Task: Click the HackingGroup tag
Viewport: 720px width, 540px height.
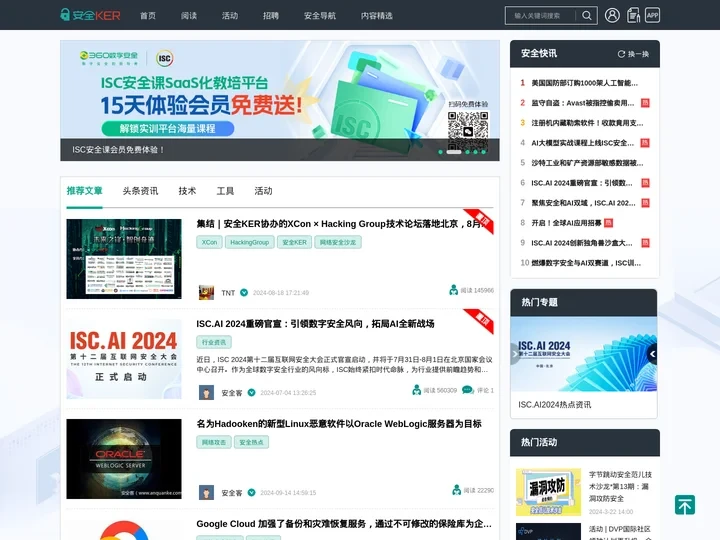Action: click(250, 242)
